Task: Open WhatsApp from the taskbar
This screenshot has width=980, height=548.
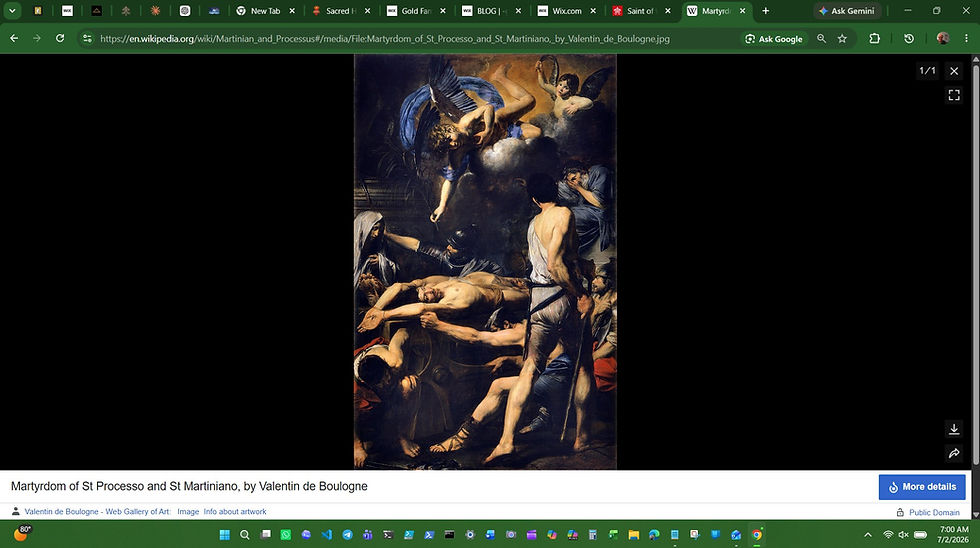Action: pyautogui.click(x=286, y=534)
